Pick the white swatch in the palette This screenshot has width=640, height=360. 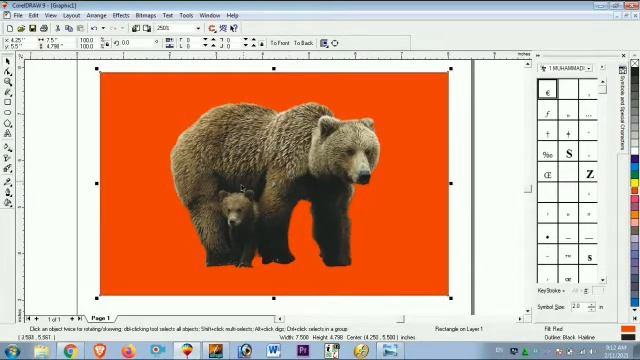pos(635,150)
